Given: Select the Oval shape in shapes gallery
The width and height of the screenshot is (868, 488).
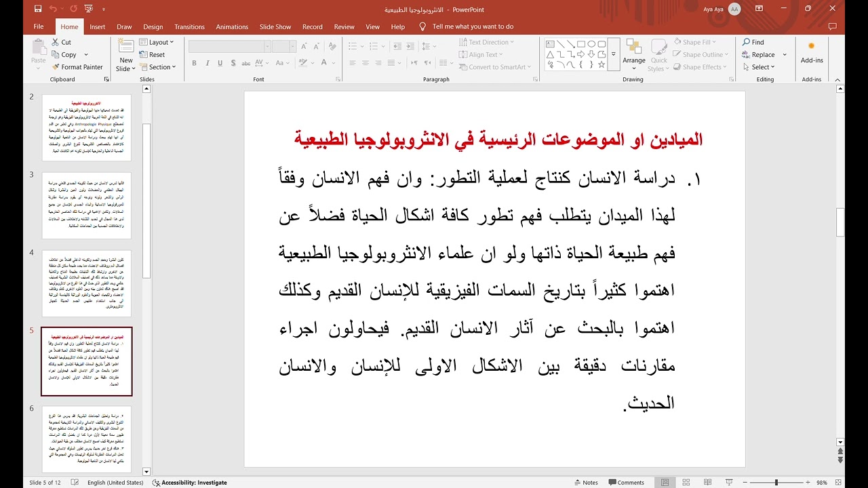Looking at the screenshot, I should [x=591, y=44].
